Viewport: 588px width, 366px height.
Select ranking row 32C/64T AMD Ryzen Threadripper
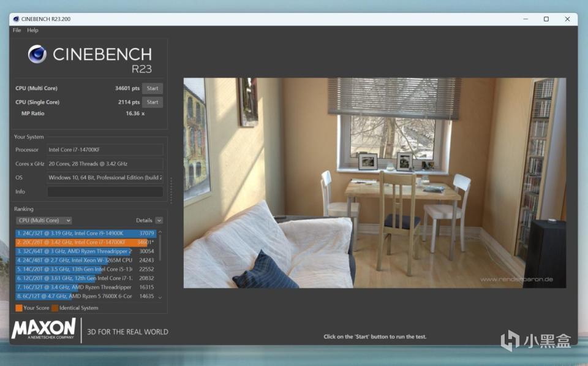pos(86,251)
